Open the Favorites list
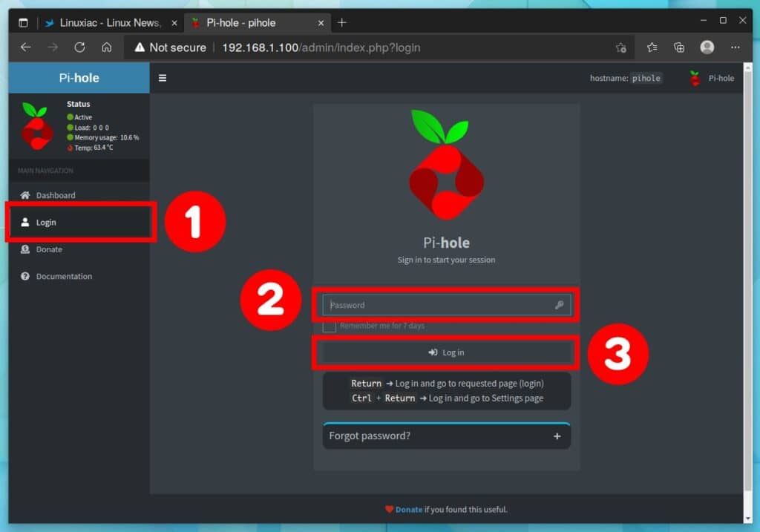The width and height of the screenshot is (760, 532). click(x=652, y=47)
